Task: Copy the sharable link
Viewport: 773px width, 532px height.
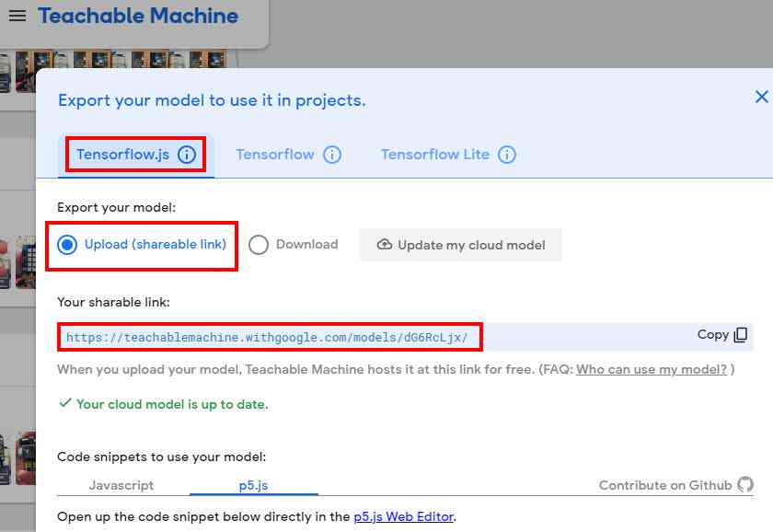Action: 722,335
